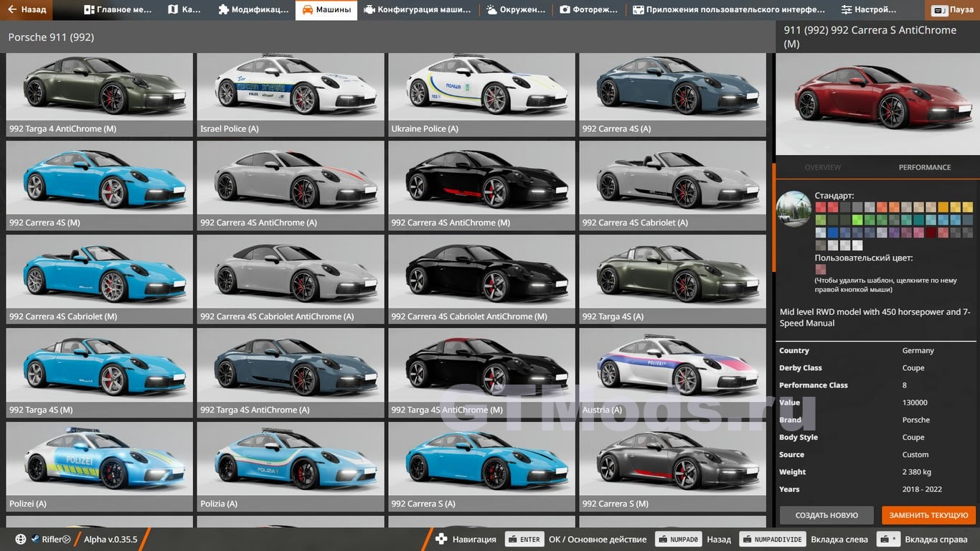This screenshot has width=980, height=551.
Task: Open the Конфигурация машины tab
Action: (x=418, y=10)
